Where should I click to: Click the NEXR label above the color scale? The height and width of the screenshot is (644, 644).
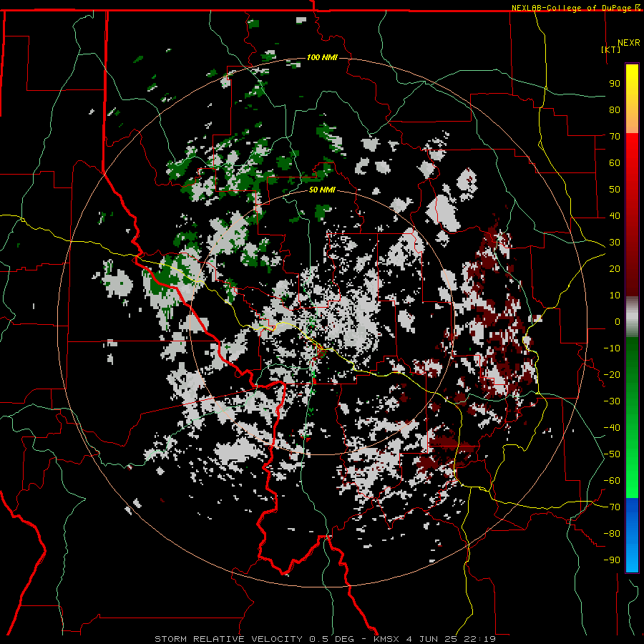(x=629, y=43)
